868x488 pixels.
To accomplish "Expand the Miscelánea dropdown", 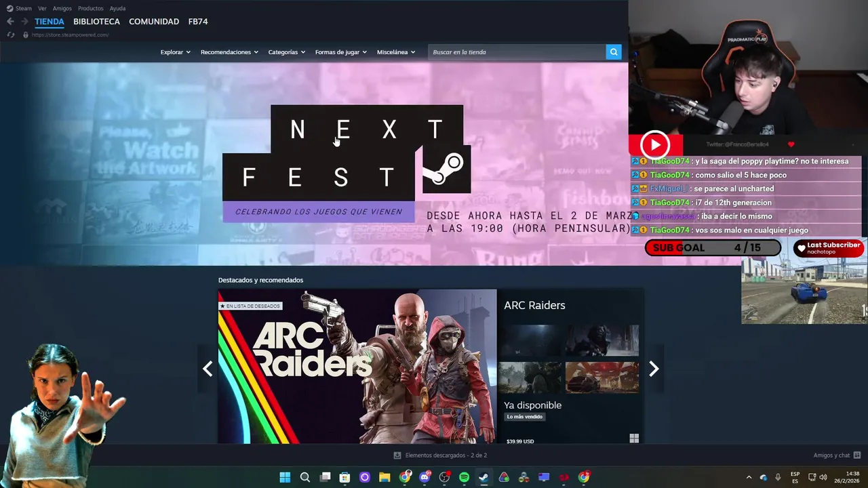I will pyautogui.click(x=396, y=52).
